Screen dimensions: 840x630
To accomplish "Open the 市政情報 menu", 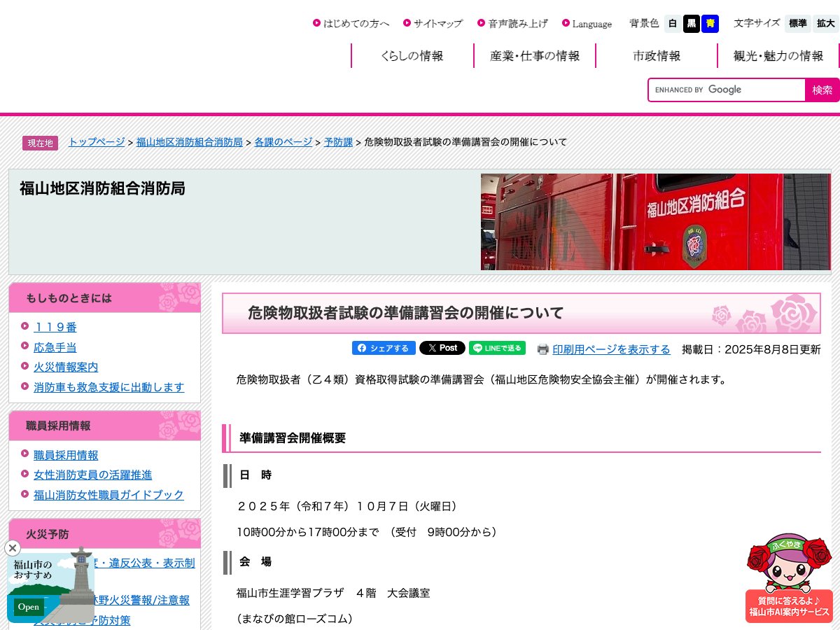I will point(657,56).
